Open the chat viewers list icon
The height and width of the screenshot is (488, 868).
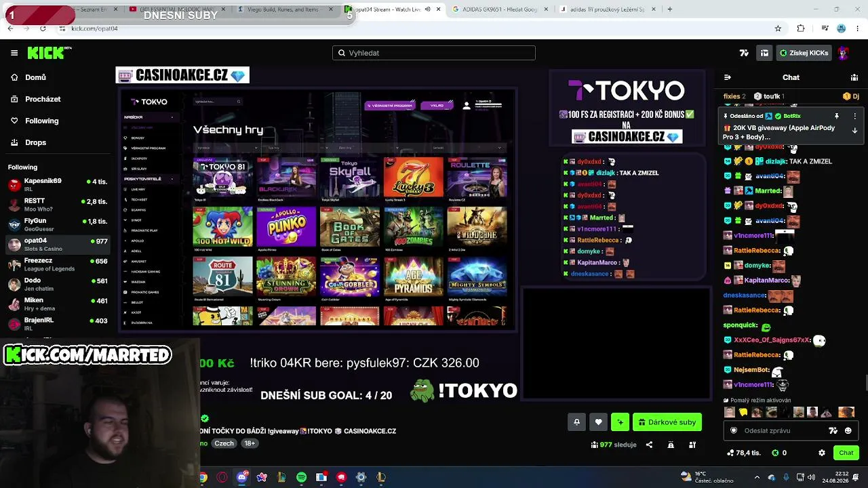click(x=856, y=77)
